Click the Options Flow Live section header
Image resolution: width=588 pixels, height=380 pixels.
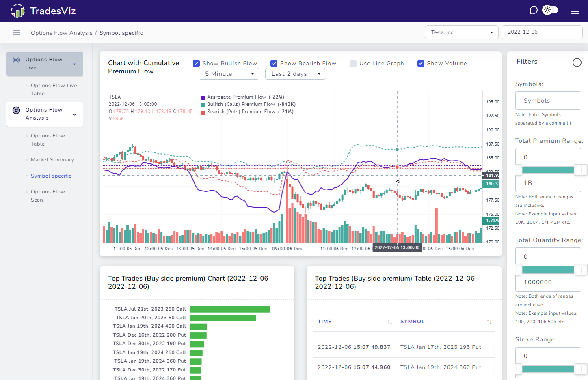tap(45, 64)
